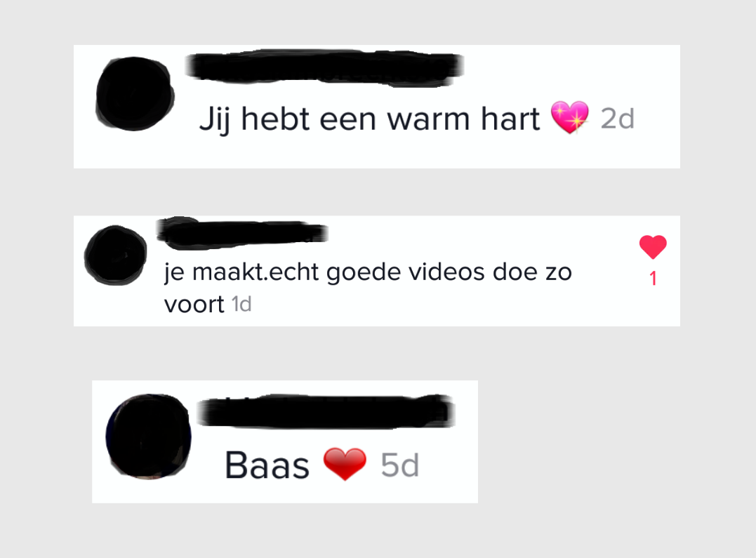Click the "1d" timestamp
756x558 pixels.
[241, 305]
